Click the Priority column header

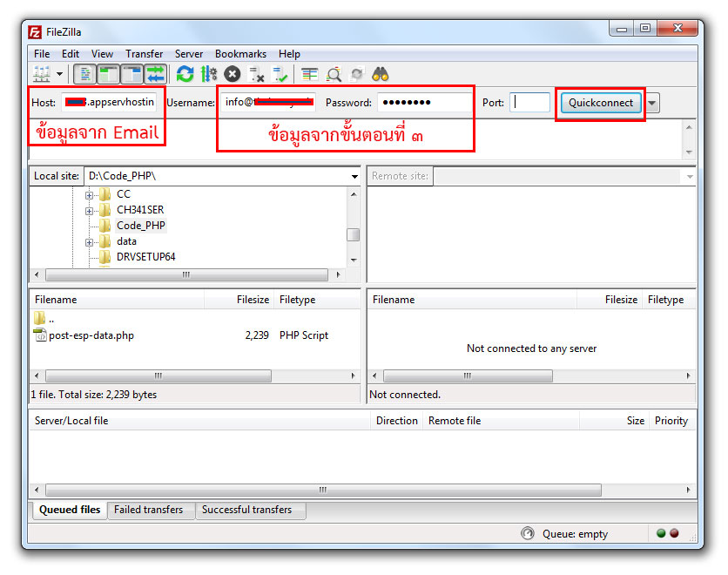671,421
